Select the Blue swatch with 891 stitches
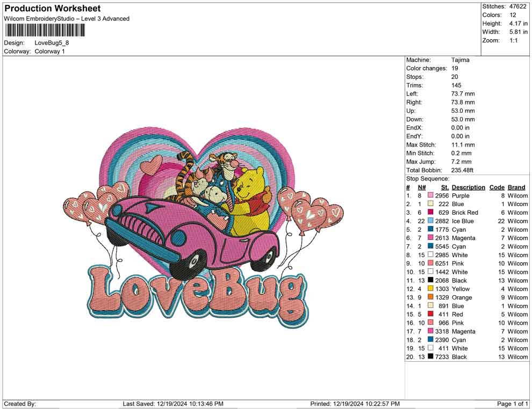The image size is (532, 409). (x=430, y=305)
